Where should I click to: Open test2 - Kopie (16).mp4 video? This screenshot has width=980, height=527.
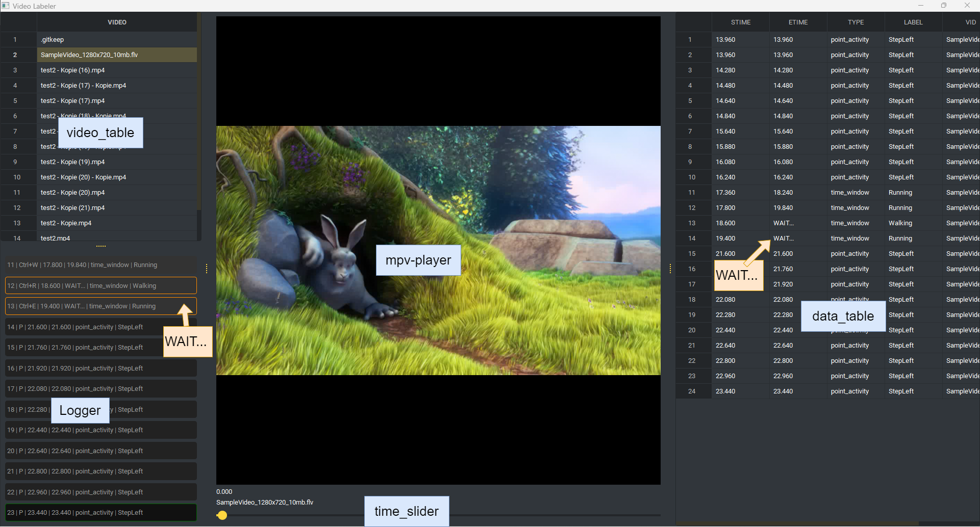(117, 70)
